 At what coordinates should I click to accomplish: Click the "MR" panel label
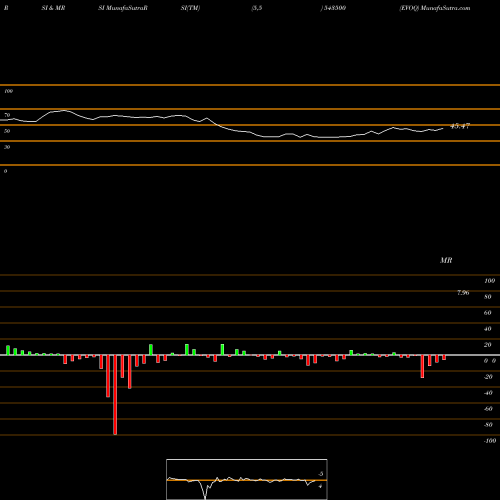(446, 260)
